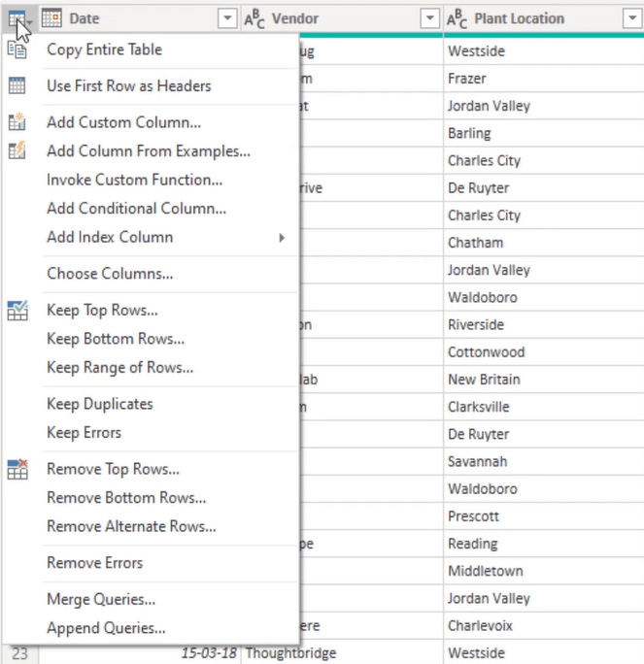Viewport: 644px width, 664px height.
Task: Select the Riverside plant location cell
Action: point(544,325)
